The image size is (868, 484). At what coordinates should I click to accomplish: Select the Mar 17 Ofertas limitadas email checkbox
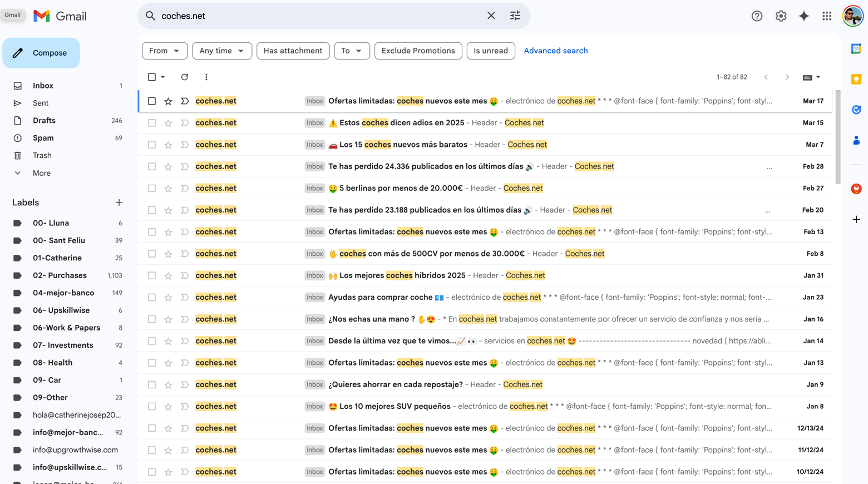(x=152, y=101)
